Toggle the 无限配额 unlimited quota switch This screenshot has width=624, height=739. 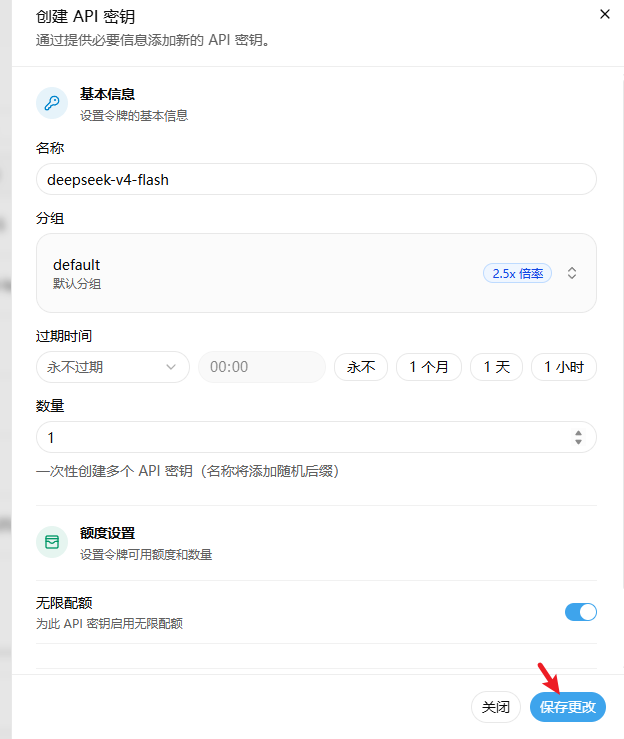(x=581, y=612)
